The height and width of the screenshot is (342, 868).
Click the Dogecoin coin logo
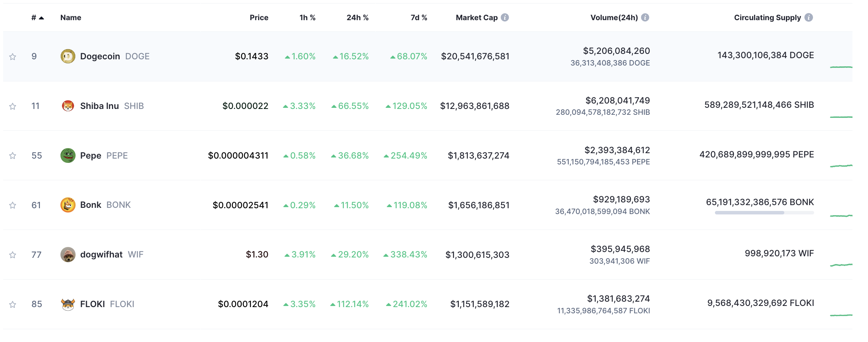(68, 56)
